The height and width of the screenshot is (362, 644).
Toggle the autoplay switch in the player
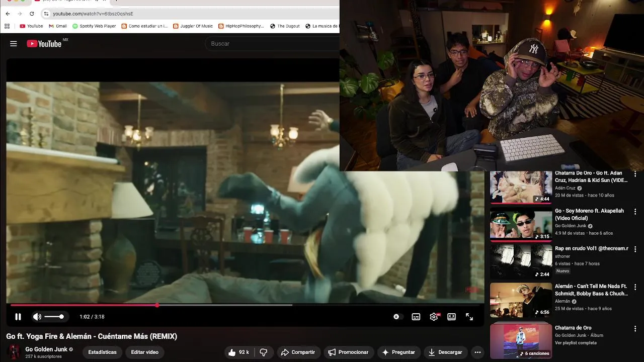tap(397, 317)
